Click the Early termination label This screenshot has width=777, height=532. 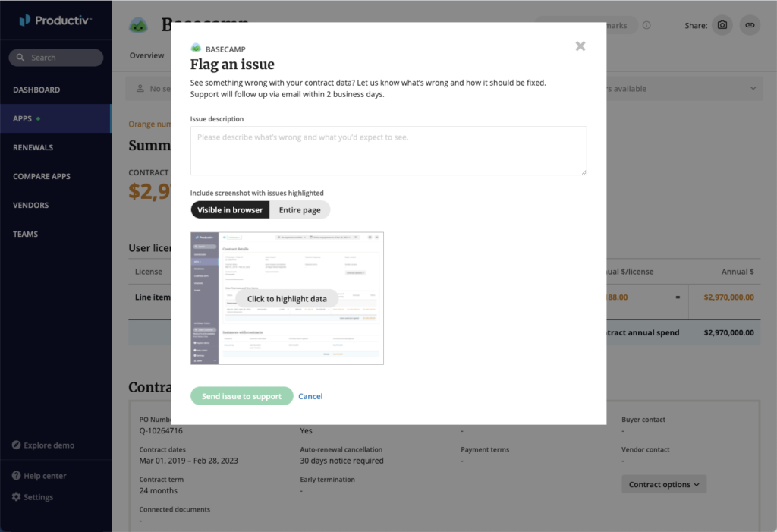click(x=327, y=480)
